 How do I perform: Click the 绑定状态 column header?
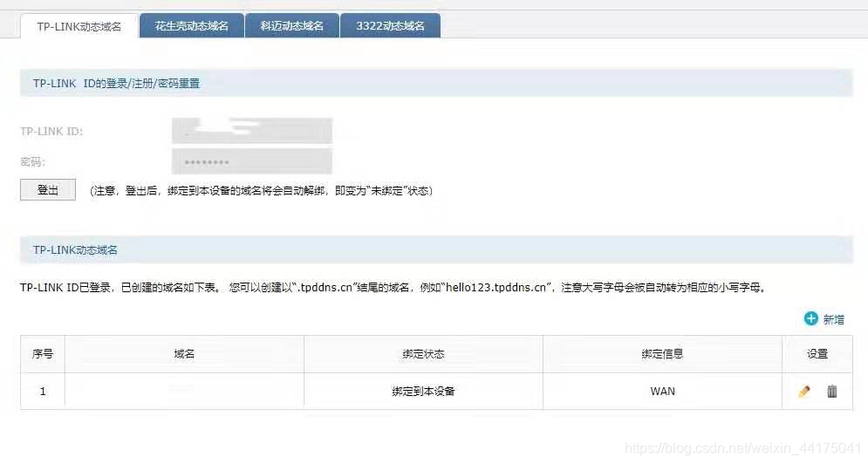pyautogui.click(x=423, y=354)
